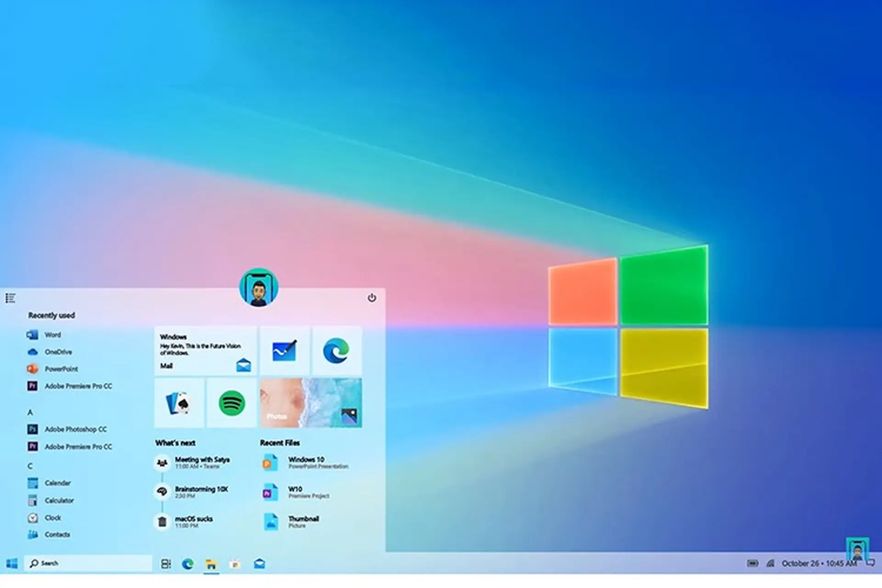Open Thumbnail Picture file
The width and height of the screenshot is (882, 588).
coord(291,521)
